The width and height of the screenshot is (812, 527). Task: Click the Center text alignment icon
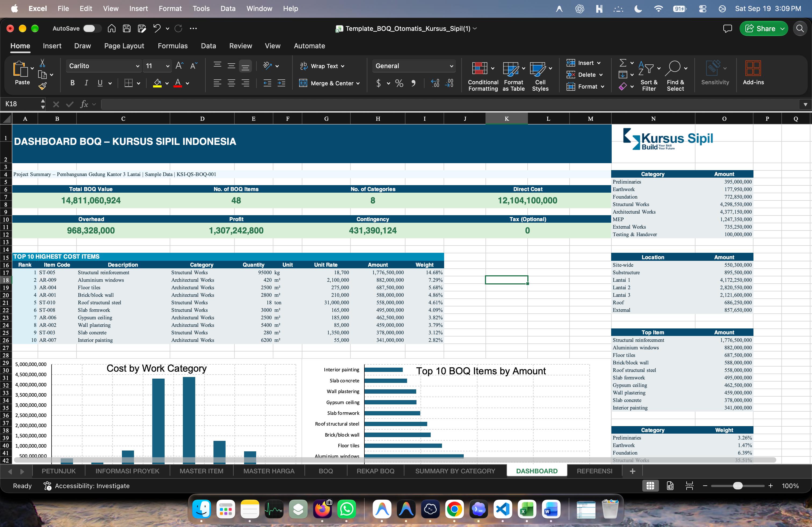click(231, 83)
